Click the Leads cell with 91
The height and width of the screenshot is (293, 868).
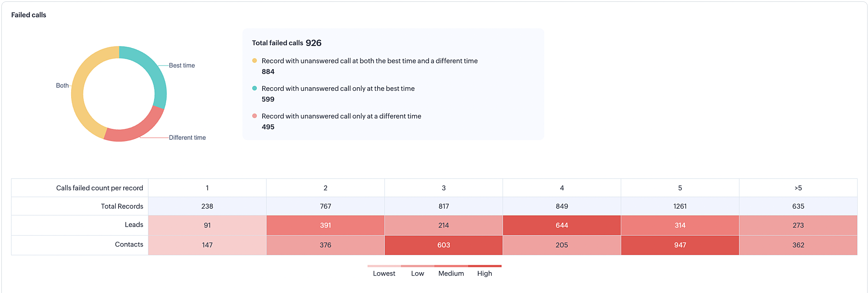(x=207, y=225)
